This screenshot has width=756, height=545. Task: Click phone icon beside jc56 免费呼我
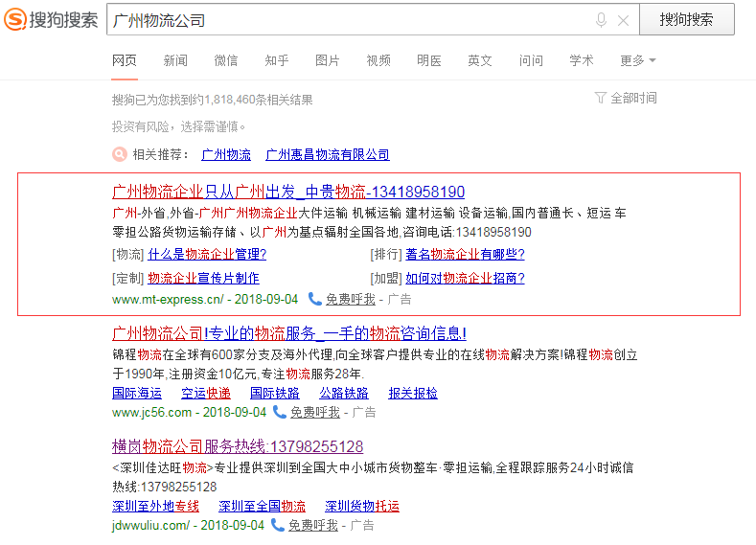279,412
